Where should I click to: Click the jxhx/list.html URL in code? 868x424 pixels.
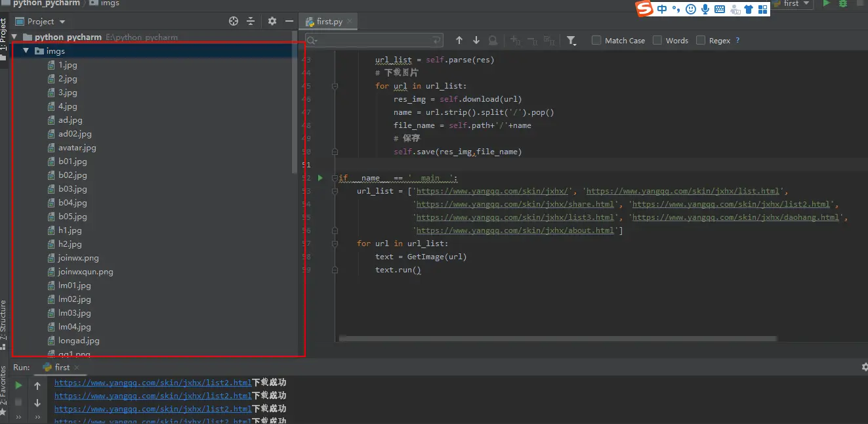pyautogui.click(x=682, y=191)
